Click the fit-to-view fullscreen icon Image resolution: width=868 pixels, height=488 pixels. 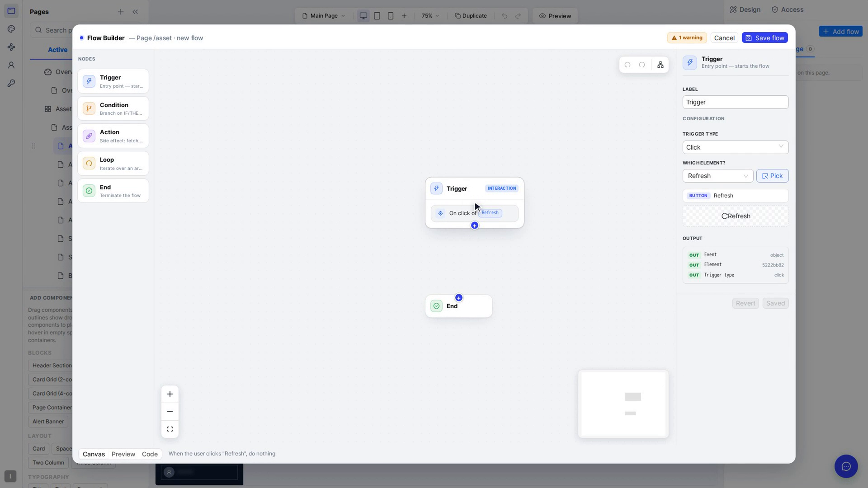tap(170, 429)
